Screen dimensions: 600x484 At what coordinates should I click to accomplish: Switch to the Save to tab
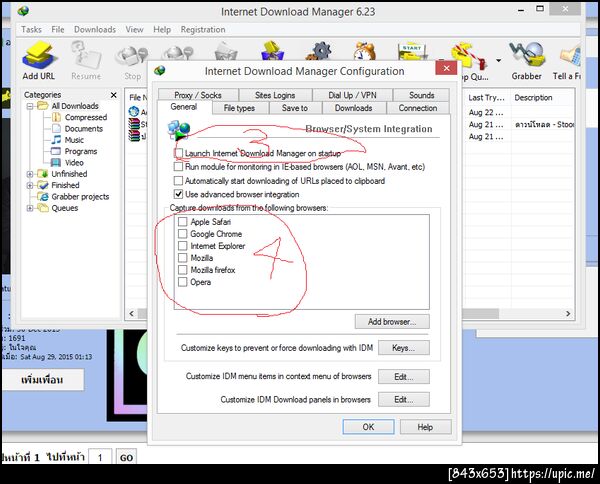click(x=295, y=108)
